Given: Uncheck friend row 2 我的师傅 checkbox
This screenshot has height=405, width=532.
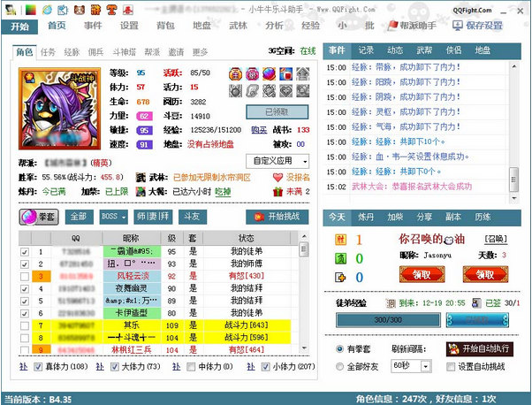Looking at the screenshot, I should point(25,264).
